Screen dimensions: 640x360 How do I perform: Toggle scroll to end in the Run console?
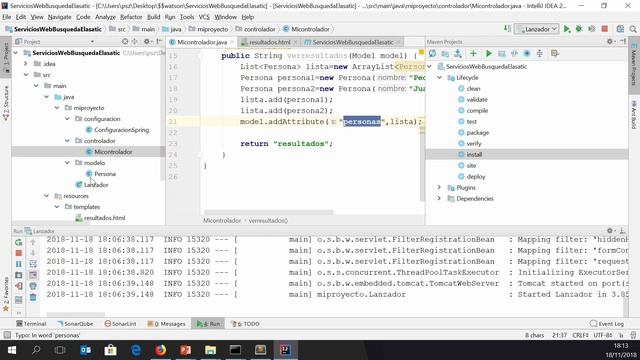tap(33, 275)
